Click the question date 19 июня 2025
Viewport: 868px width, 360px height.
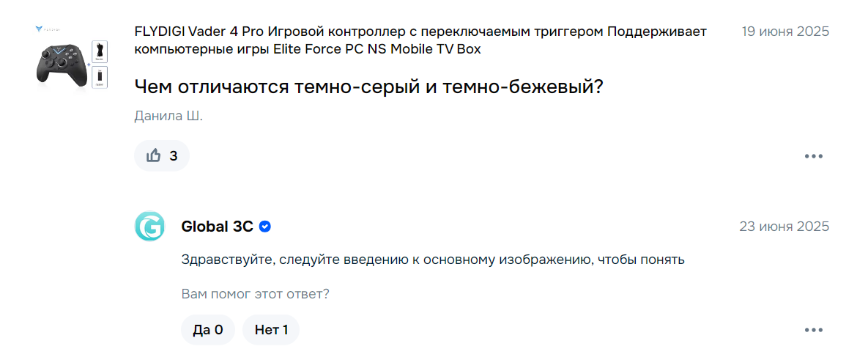(x=785, y=31)
